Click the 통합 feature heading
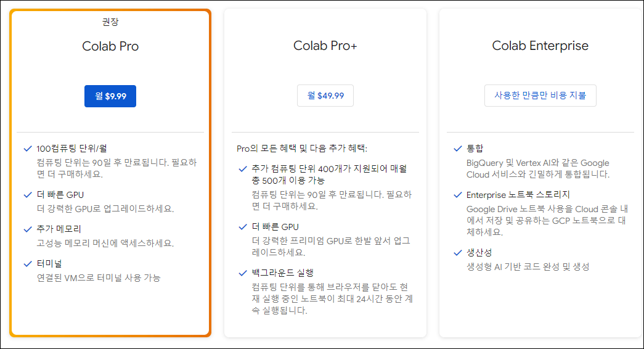 (x=475, y=149)
